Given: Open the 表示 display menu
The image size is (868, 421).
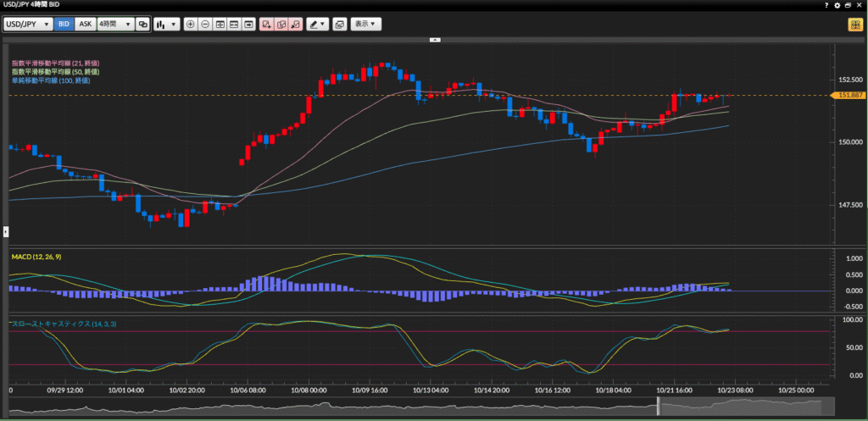Looking at the screenshot, I should pyautogui.click(x=366, y=25).
